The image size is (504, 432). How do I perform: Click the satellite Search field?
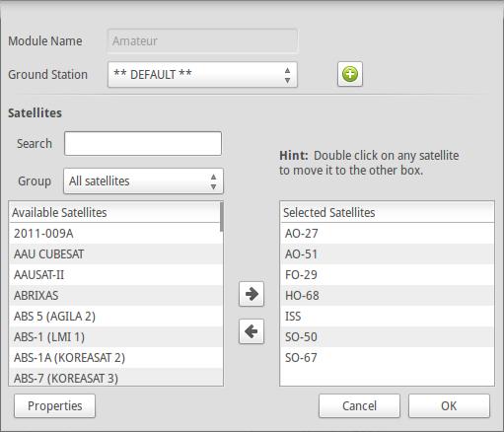[x=143, y=144]
